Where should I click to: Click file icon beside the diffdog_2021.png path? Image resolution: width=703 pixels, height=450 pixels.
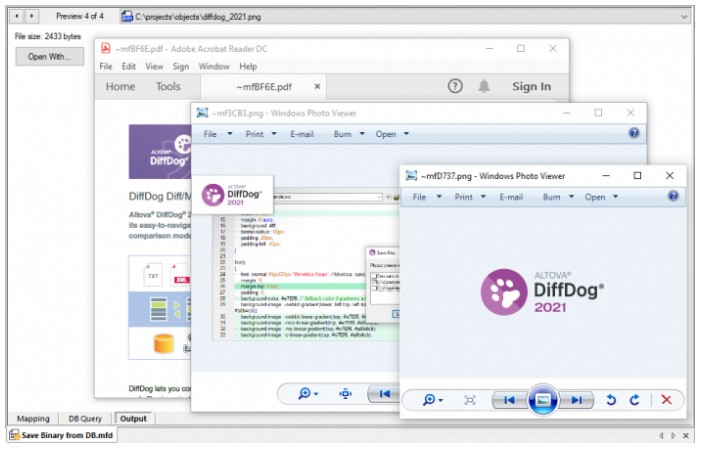[127, 17]
